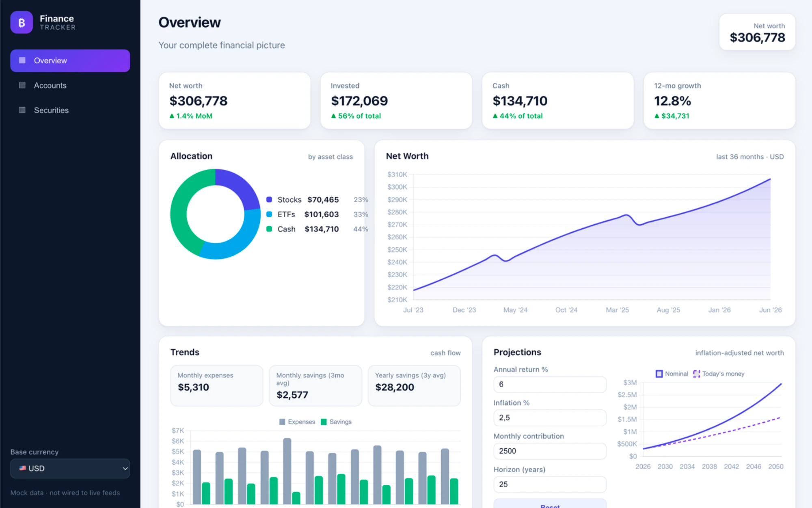The image size is (812, 508).
Task: Open the Securities page
Action: pos(70,110)
